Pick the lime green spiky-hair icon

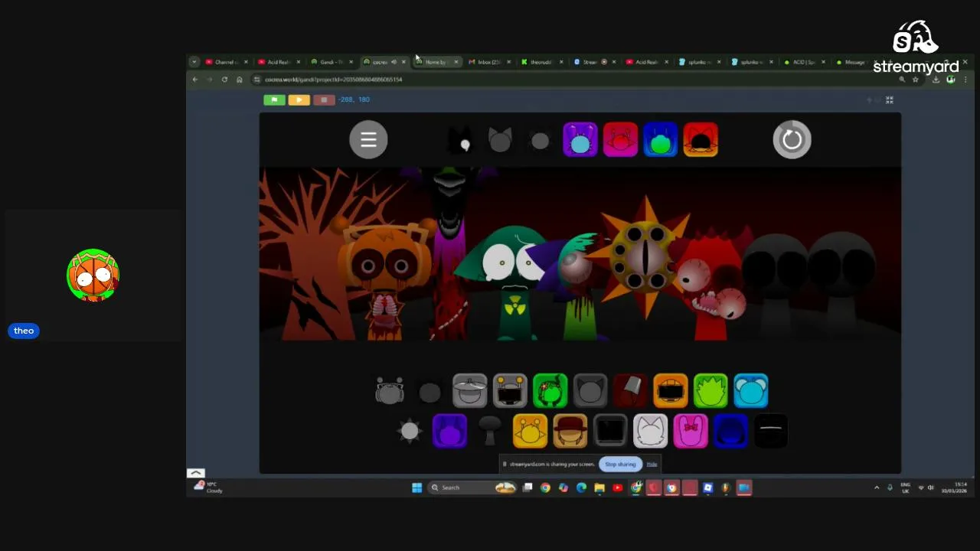click(x=710, y=390)
